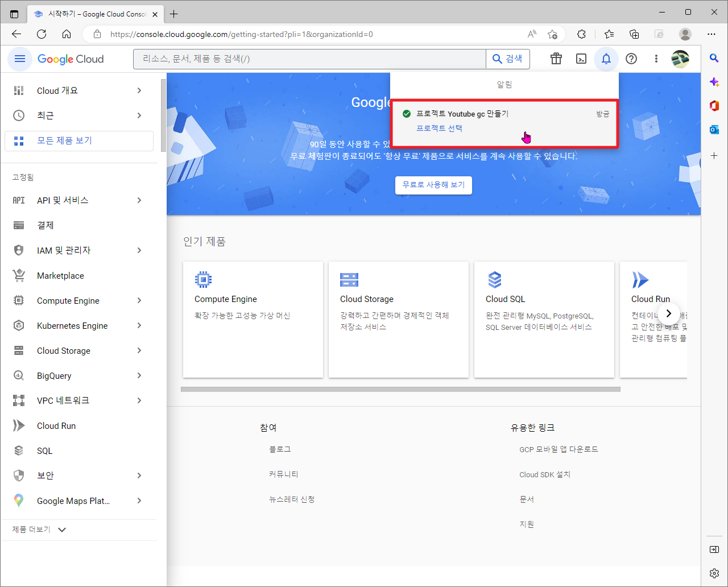Open the Compute Engine product card
Screen dimensions: 728x587
point(253,320)
